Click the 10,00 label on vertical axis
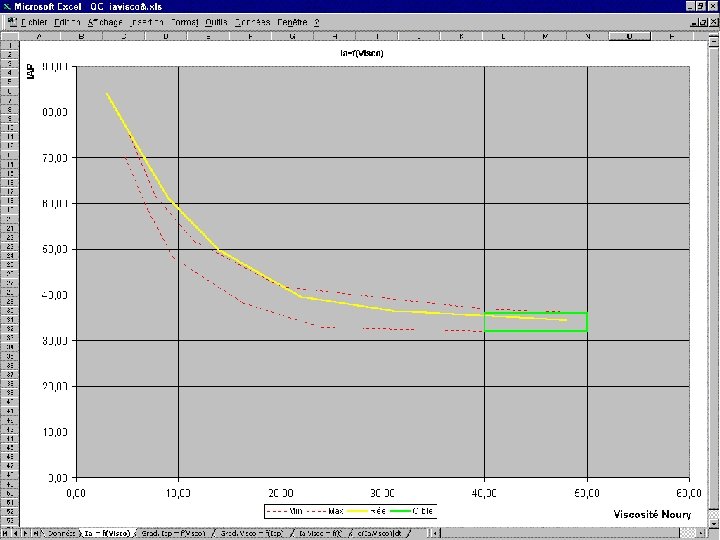720x540 pixels. click(55, 432)
